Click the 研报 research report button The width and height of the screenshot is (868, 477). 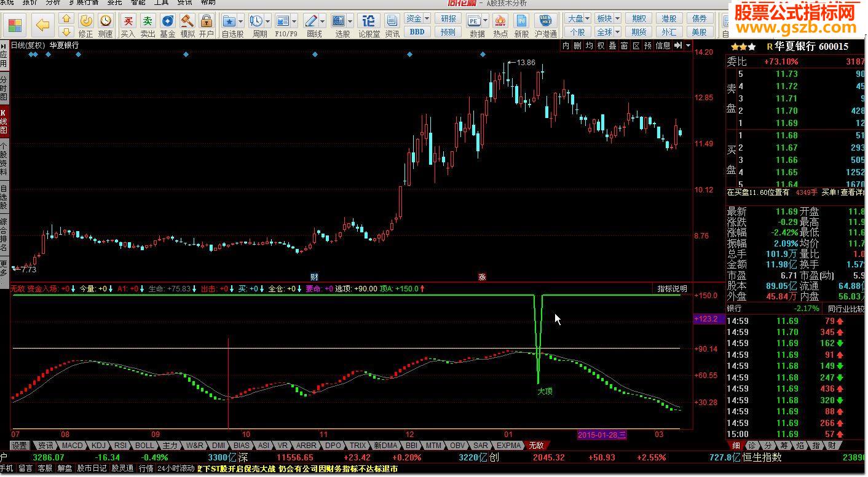coord(449,19)
